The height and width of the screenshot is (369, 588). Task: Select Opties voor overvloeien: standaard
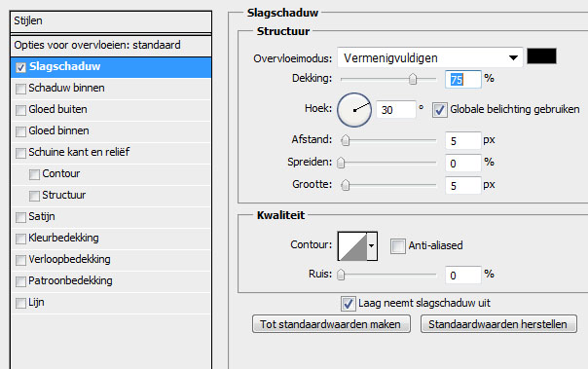111,46
